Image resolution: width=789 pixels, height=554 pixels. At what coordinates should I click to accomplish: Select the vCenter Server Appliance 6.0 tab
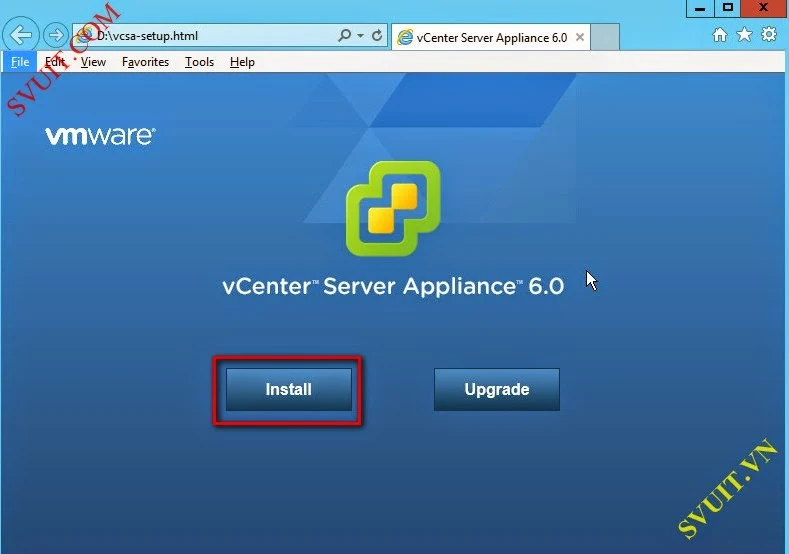[x=491, y=37]
